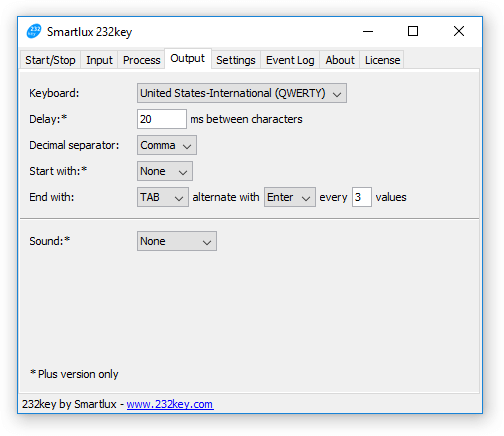Open the Sound dropdown
This screenshot has height=436, width=504.
click(177, 241)
